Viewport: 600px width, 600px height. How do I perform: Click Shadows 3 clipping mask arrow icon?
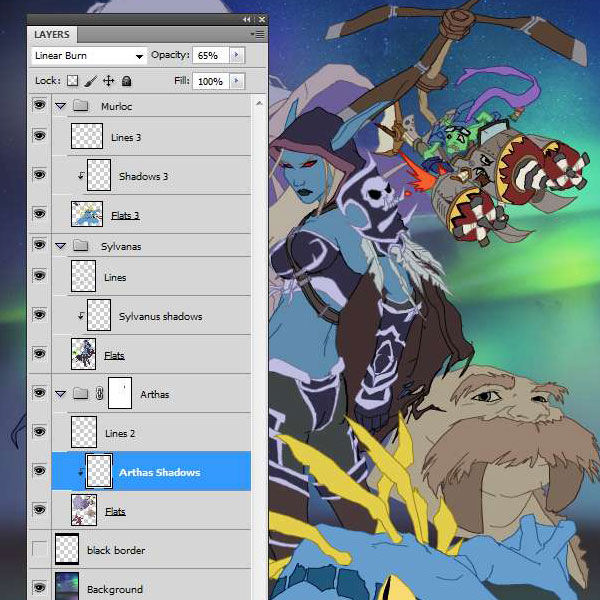point(81,176)
